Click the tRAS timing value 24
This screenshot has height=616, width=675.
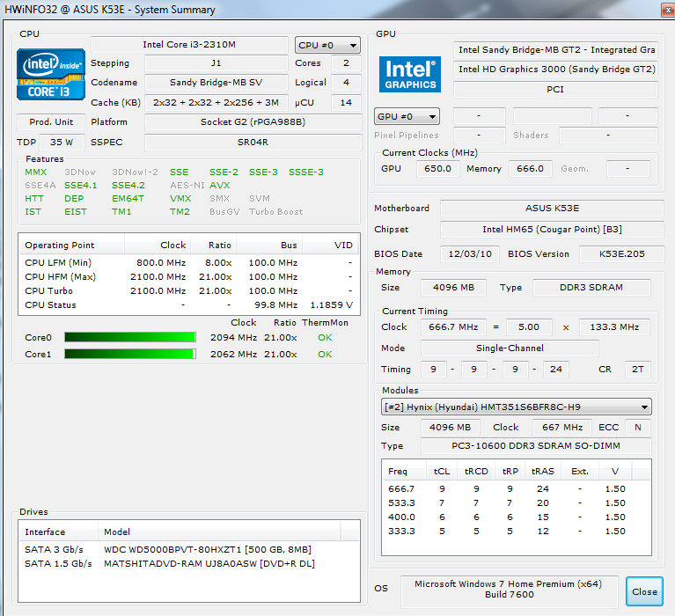(x=556, y=370)
